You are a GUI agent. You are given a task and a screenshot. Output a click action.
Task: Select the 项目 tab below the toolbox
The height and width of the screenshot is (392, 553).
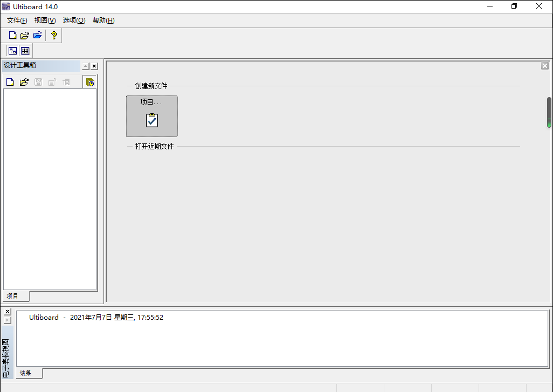[12, 296]
